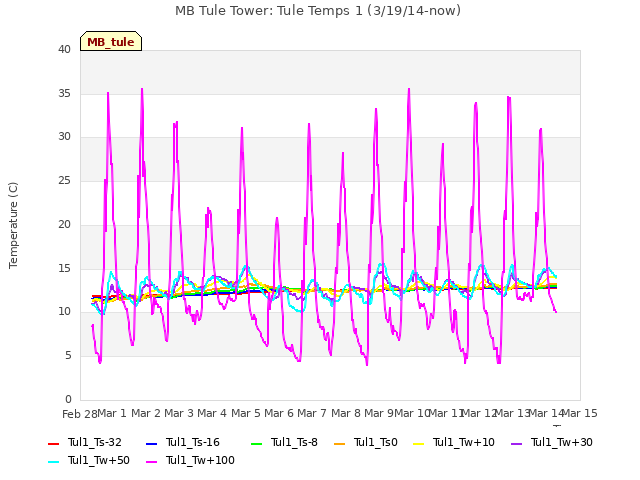Click the Temperature (C) axis label
The width and height of the screenshot is (640, 480).
[x=13, y=225]
